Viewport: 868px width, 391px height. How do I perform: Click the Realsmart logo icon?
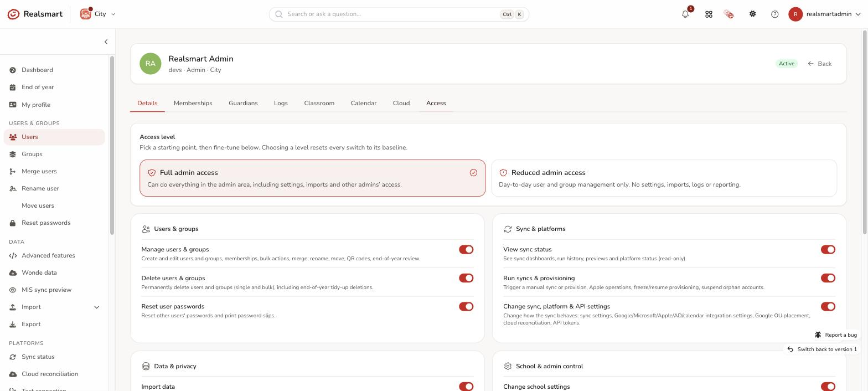point(13,14)
